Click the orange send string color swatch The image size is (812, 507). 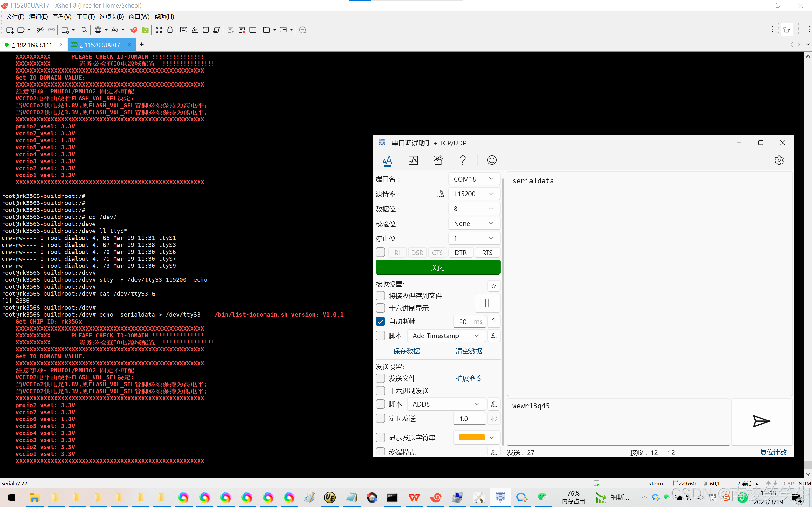point(471,438)
